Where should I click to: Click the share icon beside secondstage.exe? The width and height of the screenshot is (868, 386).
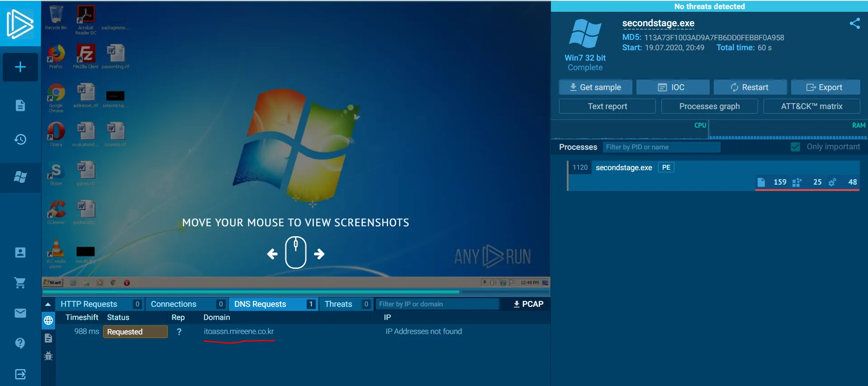point(854,24)
